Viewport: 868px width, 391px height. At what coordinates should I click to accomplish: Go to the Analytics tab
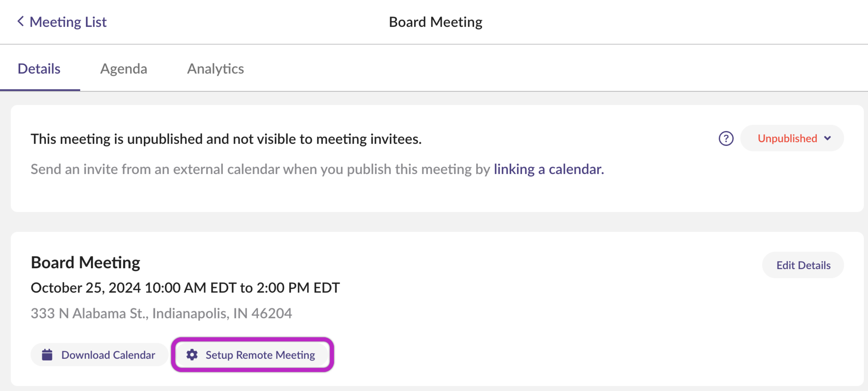215,69
